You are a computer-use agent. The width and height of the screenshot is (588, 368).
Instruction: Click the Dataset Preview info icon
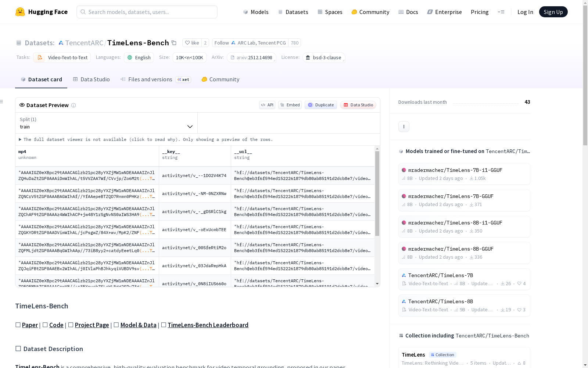point(73,105)
